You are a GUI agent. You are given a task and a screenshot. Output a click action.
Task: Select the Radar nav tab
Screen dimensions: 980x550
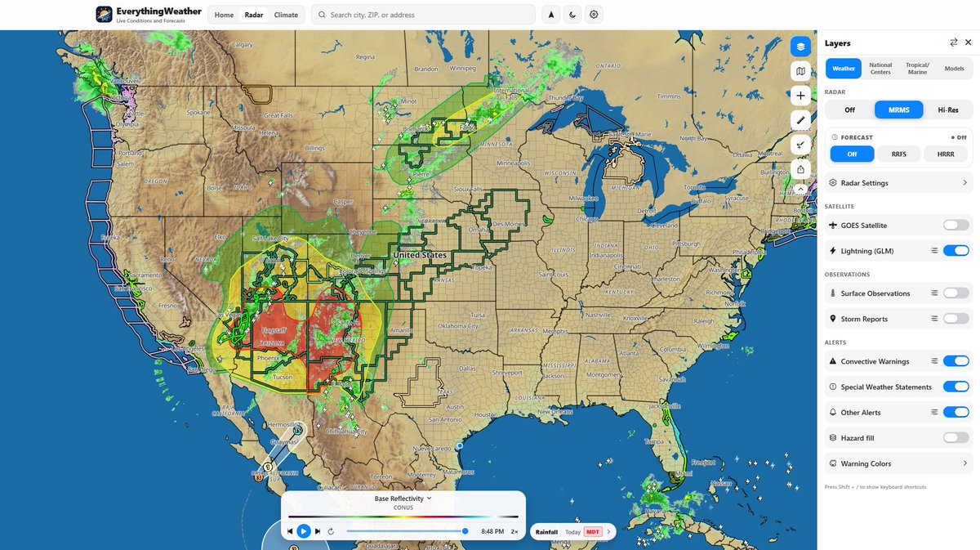click(x=254, y=15)
